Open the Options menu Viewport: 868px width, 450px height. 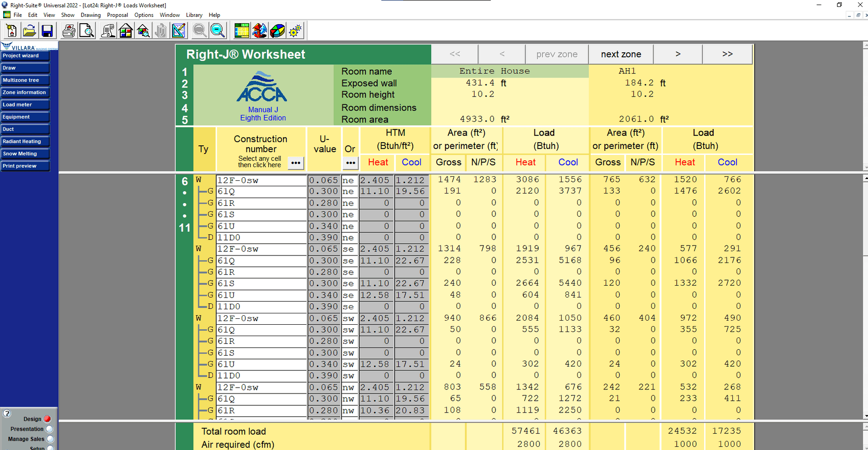click(144, 15)
